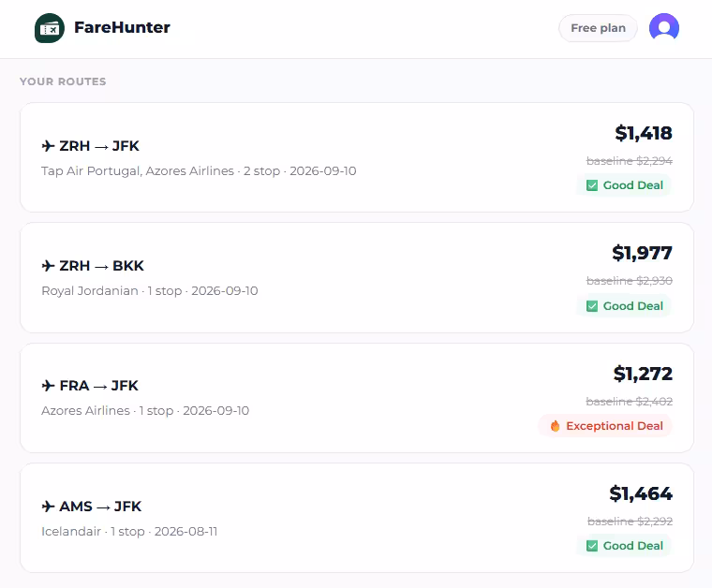Click the airplane icon beside AMS → JFK
Screen dimensions: 712x588
point(48,506)
